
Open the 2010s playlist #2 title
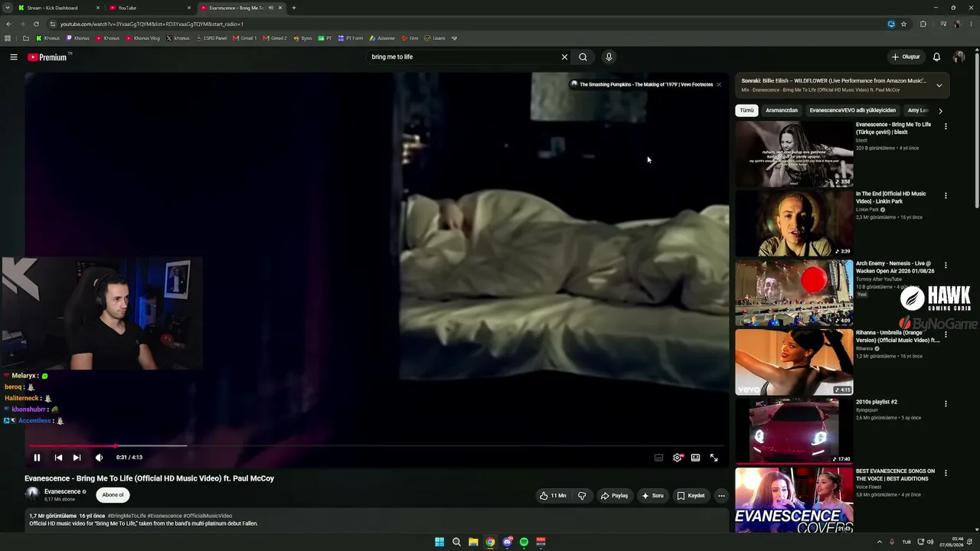pos(877,402)
